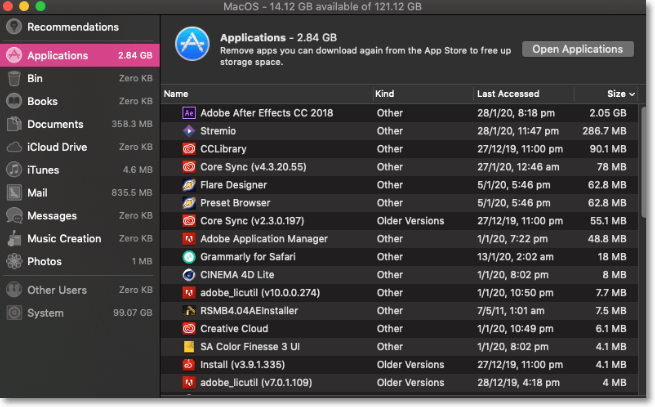Click the Mail stamp icon

coord(14,193)
